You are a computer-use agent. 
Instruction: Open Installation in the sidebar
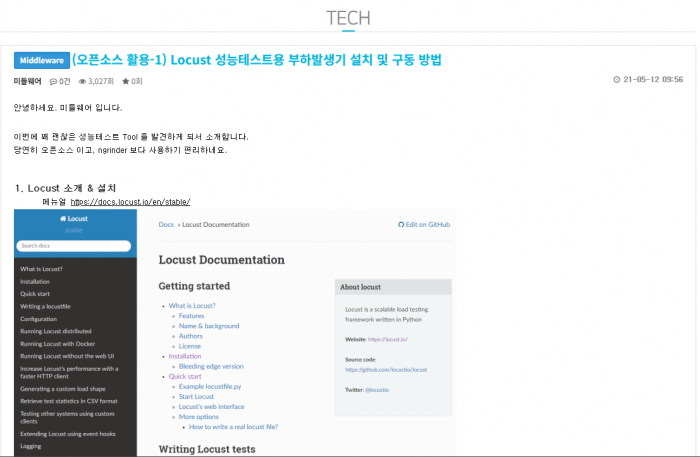35,282
